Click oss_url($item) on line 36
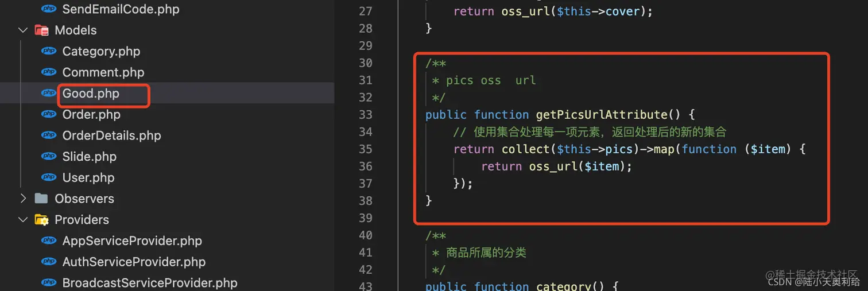868x291 pixels. point(576,166)
